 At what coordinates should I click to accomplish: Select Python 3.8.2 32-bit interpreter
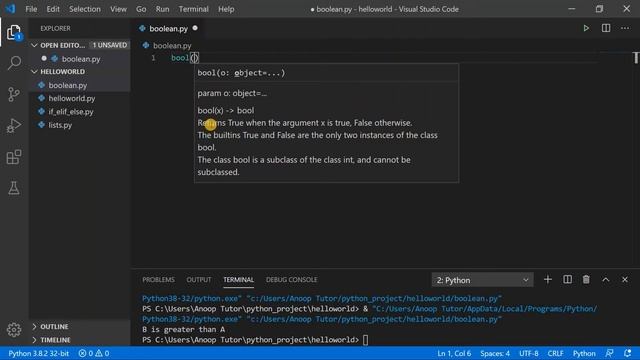click(39, 353)
